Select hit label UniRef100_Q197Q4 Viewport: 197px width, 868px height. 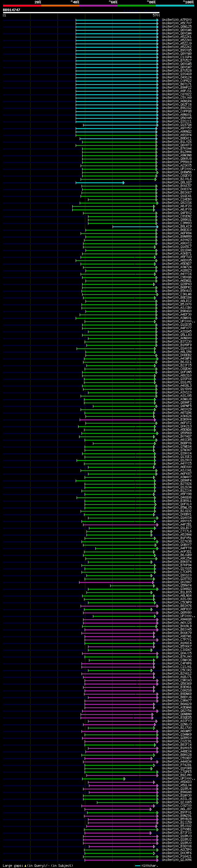(177, 125)
